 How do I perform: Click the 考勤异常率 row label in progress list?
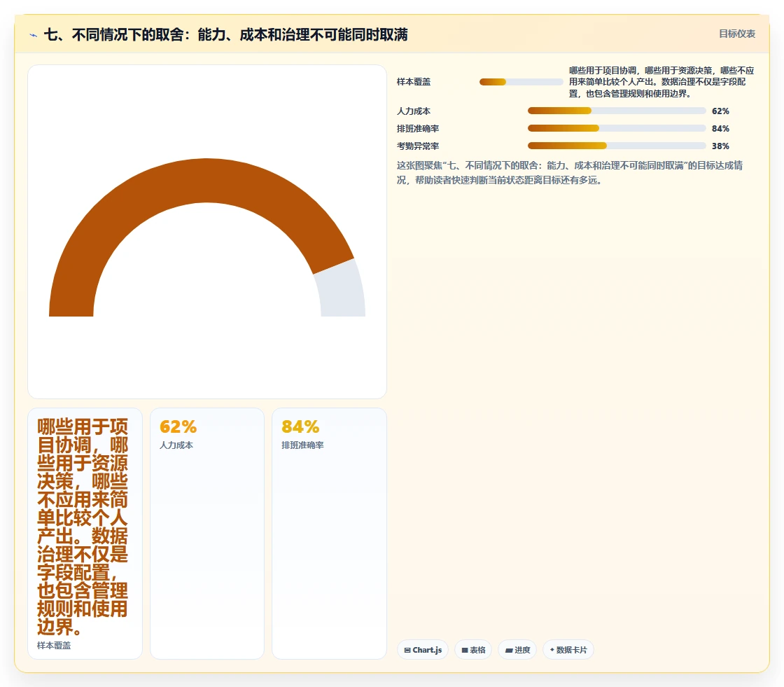click(x=418, y=146)
